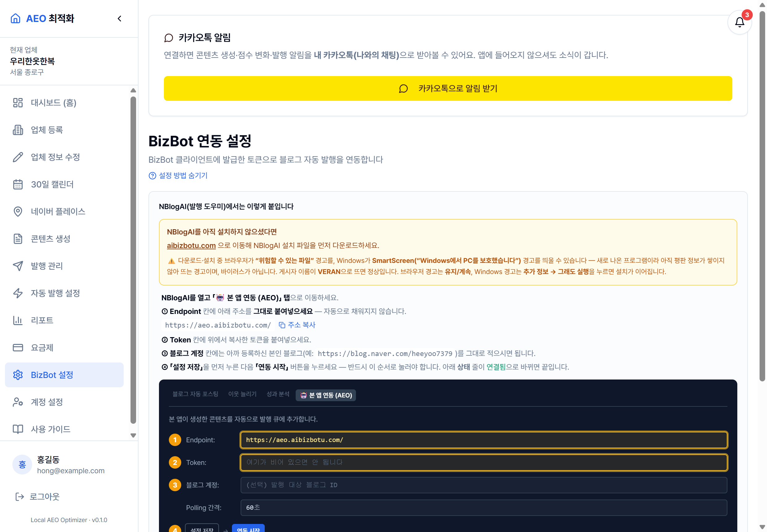Image resolution: width=767 pixels, height=532 pixels.
Task: Click the page scrollbar down arrow
Action: [762, 527]
